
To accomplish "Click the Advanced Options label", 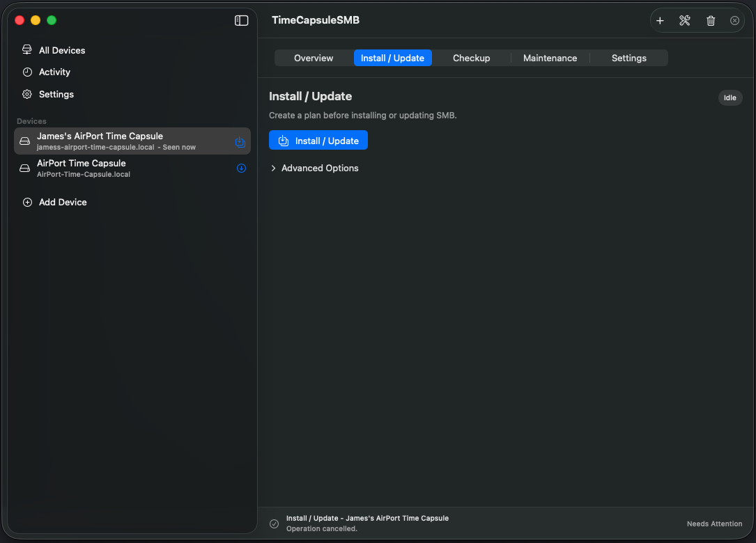I will pos(320,168).
